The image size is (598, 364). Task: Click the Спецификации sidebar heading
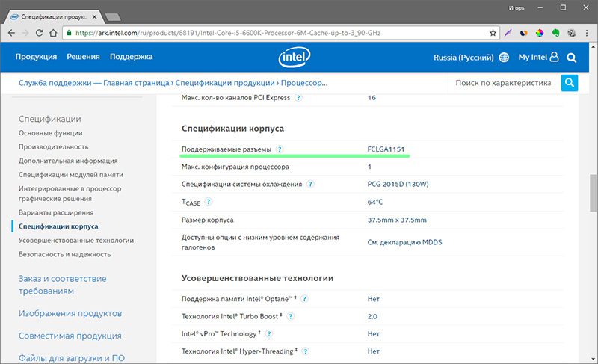tap(49, 119)
